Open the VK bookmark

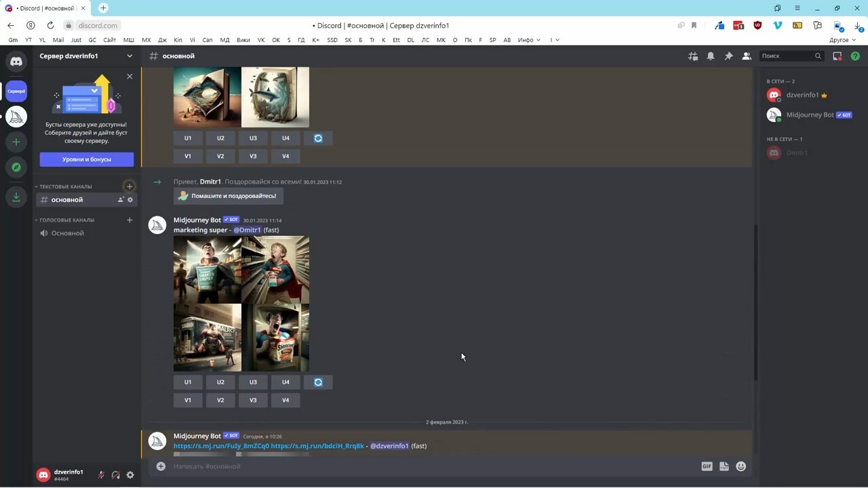point(261,40)
